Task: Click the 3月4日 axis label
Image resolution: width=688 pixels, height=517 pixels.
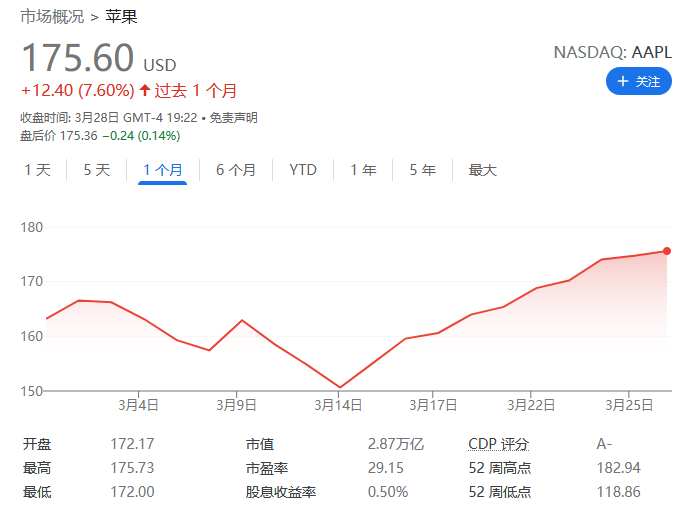Action: click(138, 405)
